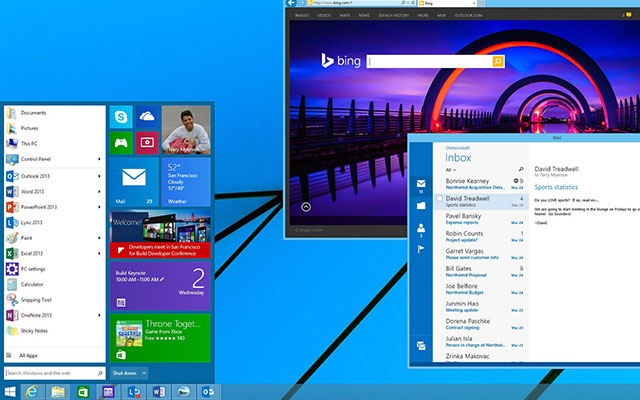640x400 pixels.
Task: Open Internet Explorer from the taskbar
Action: click(x=33, y=391)
